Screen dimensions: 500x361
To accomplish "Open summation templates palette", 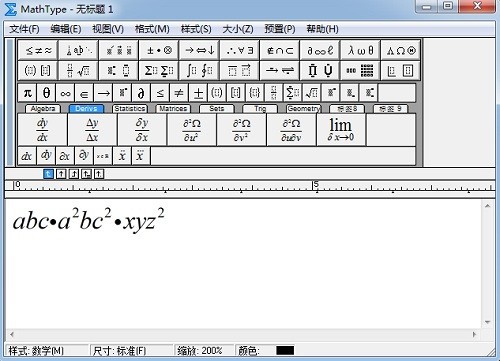I will click(159, 70).
